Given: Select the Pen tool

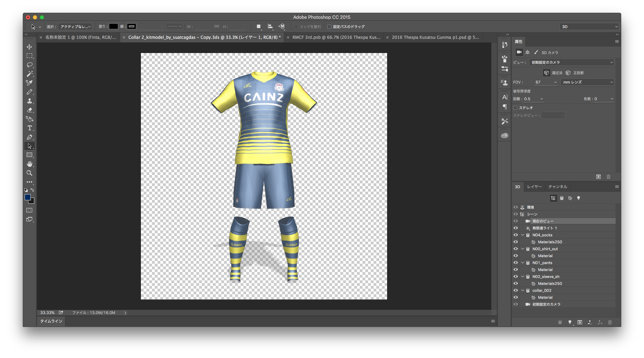Looking at the screenshot, I should pos(29,137).
